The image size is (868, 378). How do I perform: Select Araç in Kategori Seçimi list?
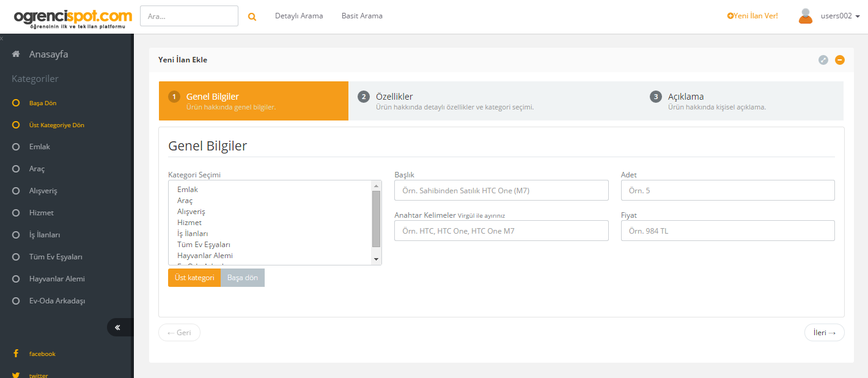(185, 201)
